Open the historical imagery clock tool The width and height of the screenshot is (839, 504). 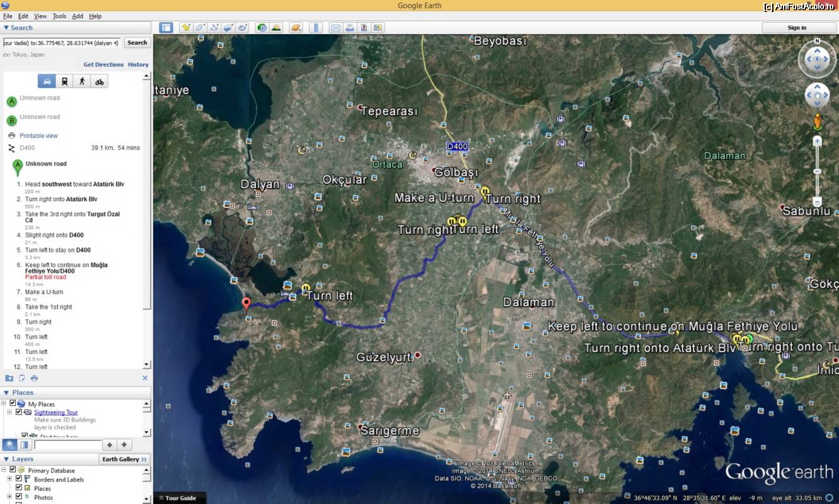[x=261, y=28]
